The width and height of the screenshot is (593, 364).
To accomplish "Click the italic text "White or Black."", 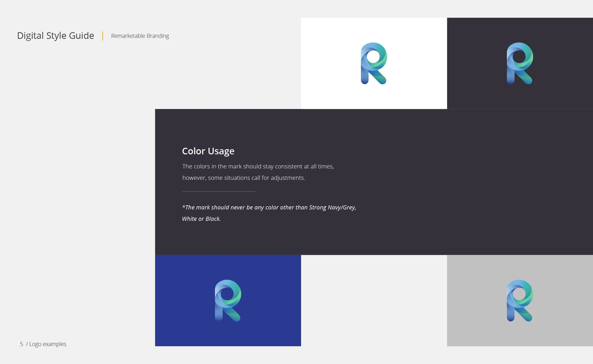I will (x=201, y=219).
